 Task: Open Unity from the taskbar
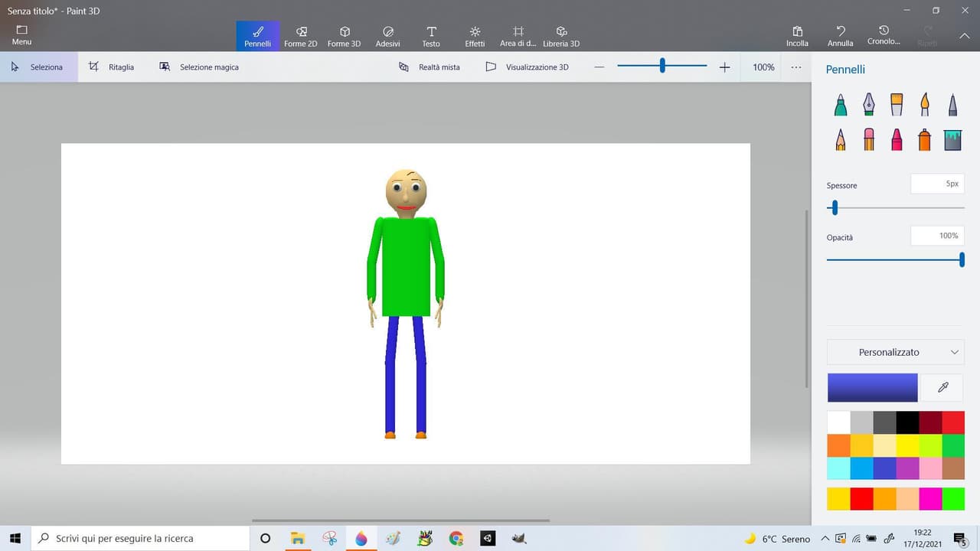pos(488,539)
